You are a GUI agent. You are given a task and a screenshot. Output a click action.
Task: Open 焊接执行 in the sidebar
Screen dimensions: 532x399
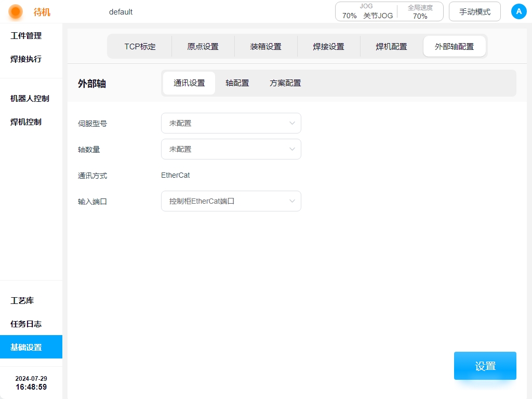tap(26, 59)
